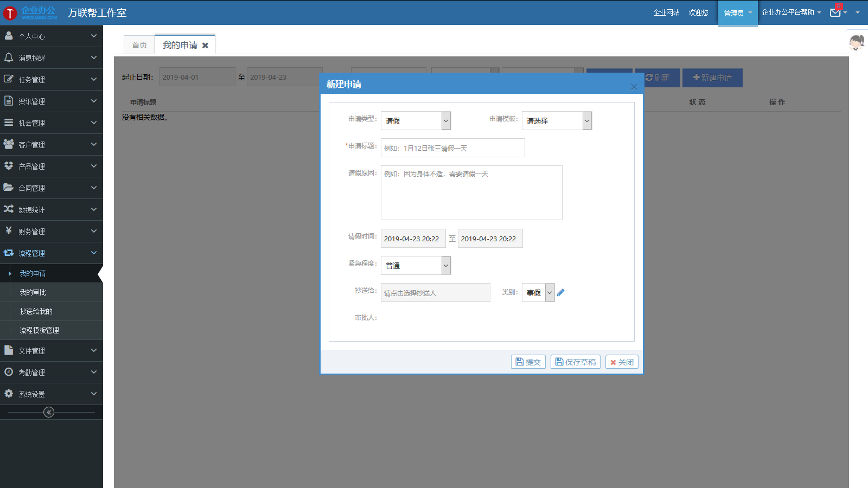Screen dimensions: 868x488
Task: Open the 类别 dropdown showing 事假
Action: [x=538, y=292]
